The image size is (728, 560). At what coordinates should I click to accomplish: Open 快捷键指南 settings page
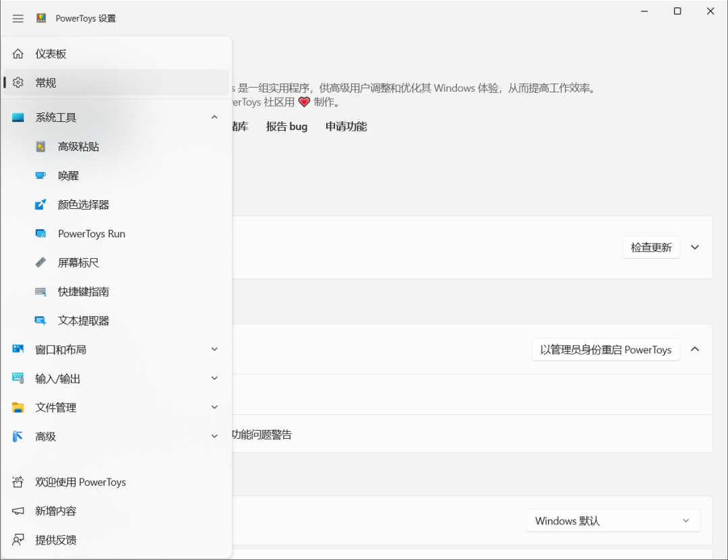point(116,292)
